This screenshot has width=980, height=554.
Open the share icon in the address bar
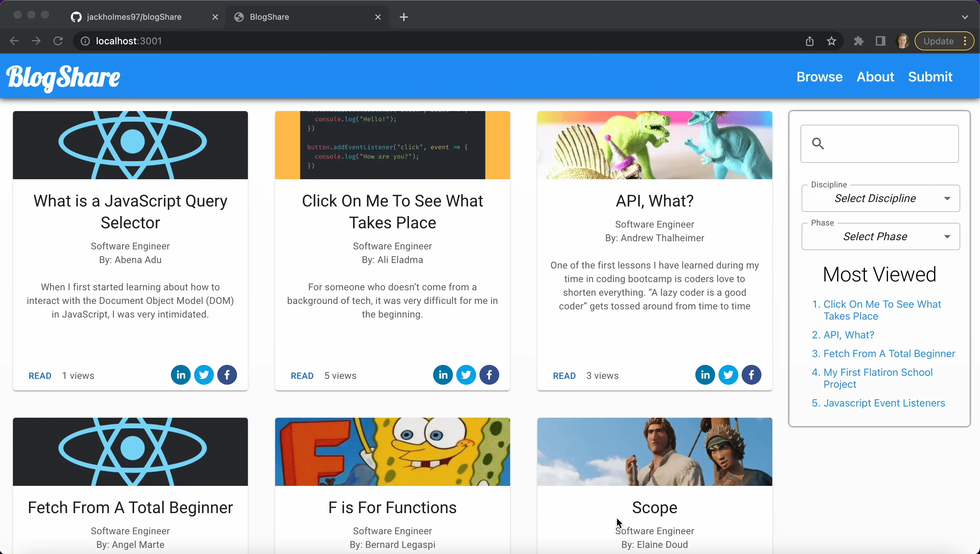809,41
